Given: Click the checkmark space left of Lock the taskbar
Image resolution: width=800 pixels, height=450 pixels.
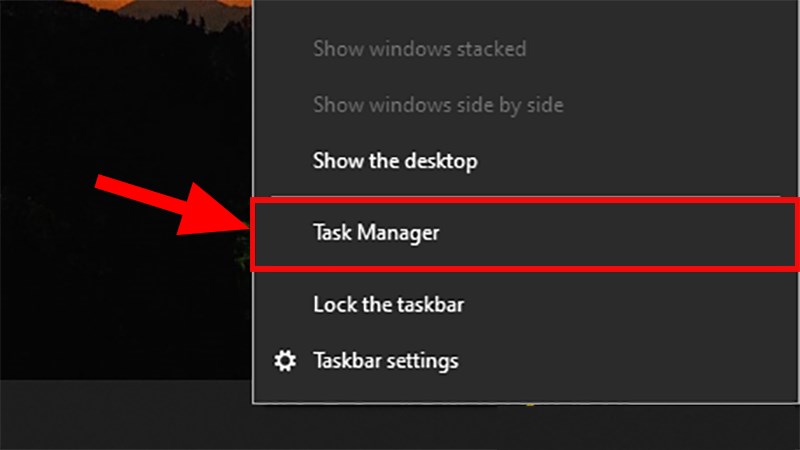Looking at the screenshot, I should (x=285, y=303).
